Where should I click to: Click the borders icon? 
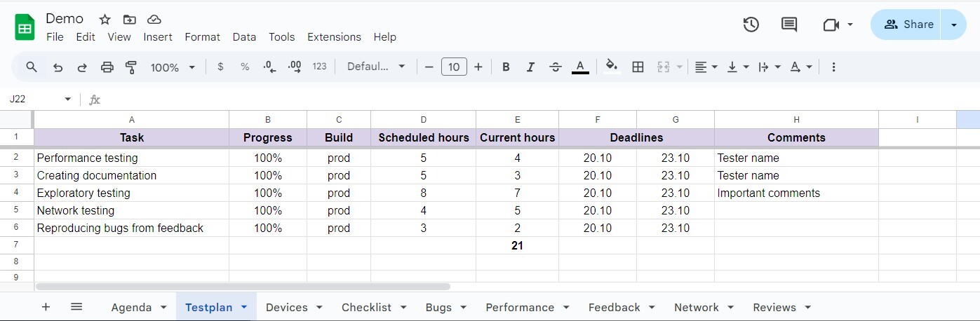pos(638,67)
